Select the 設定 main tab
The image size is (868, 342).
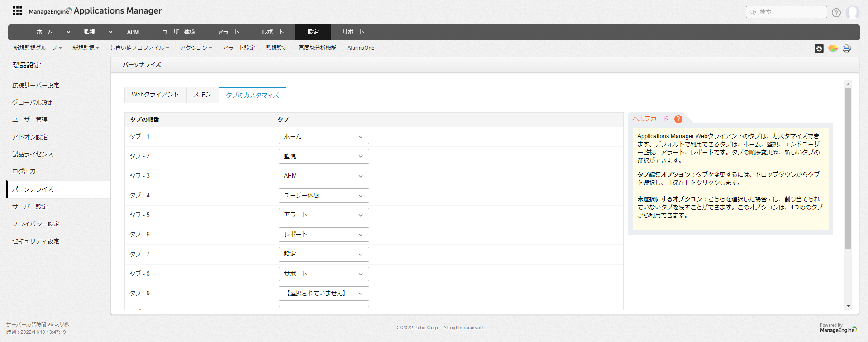click(313, 32)
